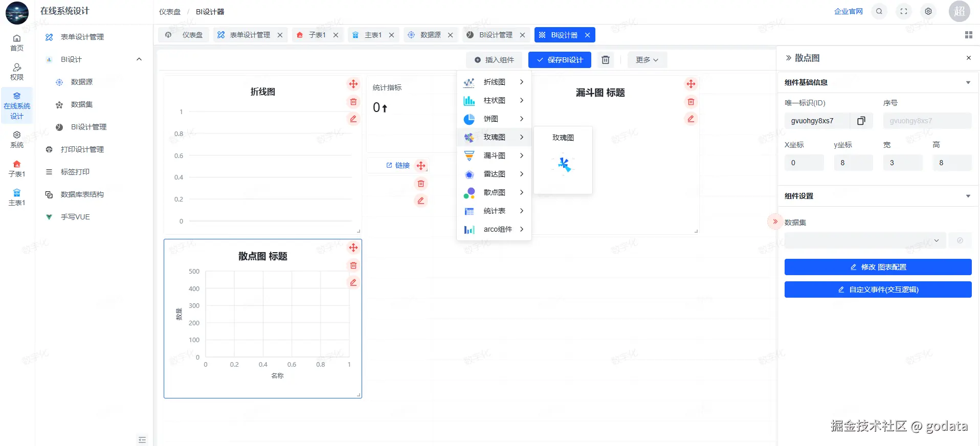Open 子表1 in left rail
This screenshot has width=980, height=446.
(x=17, y=169)
